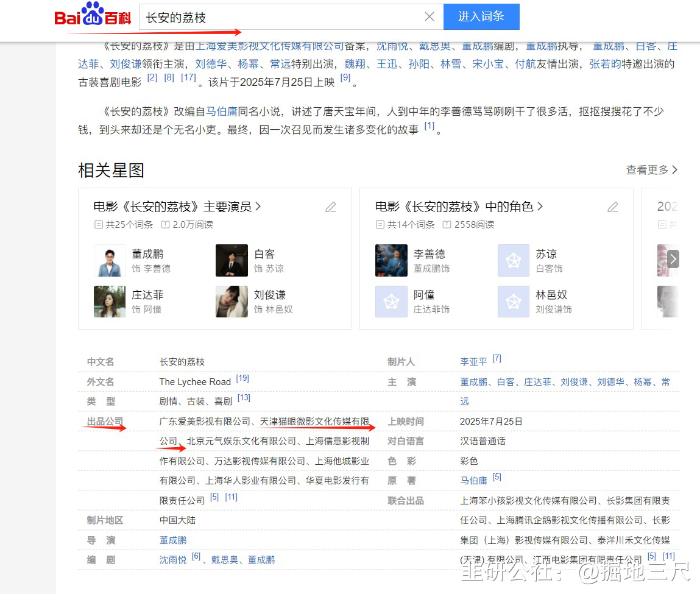Click 共14个词条 count text
Screen dimensions: 700x594
click(x=411, y=225)
